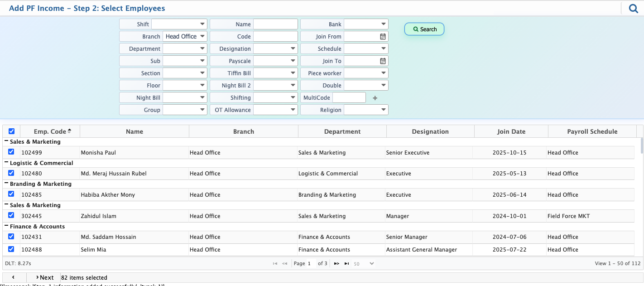Open the Floor dropdown

(185, 85)
